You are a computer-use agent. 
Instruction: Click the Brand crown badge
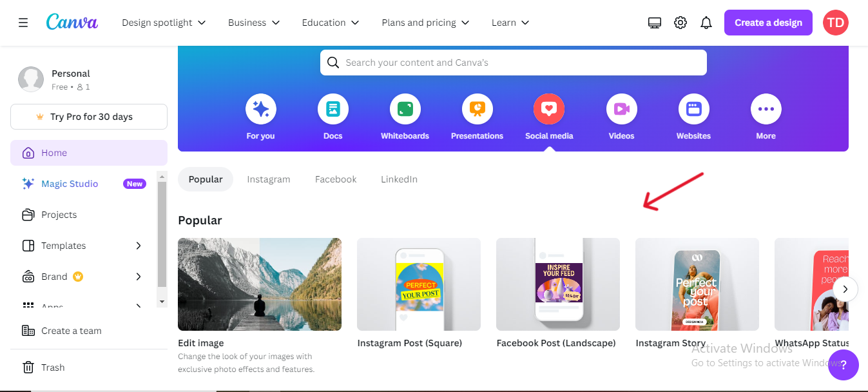point(78,277)
